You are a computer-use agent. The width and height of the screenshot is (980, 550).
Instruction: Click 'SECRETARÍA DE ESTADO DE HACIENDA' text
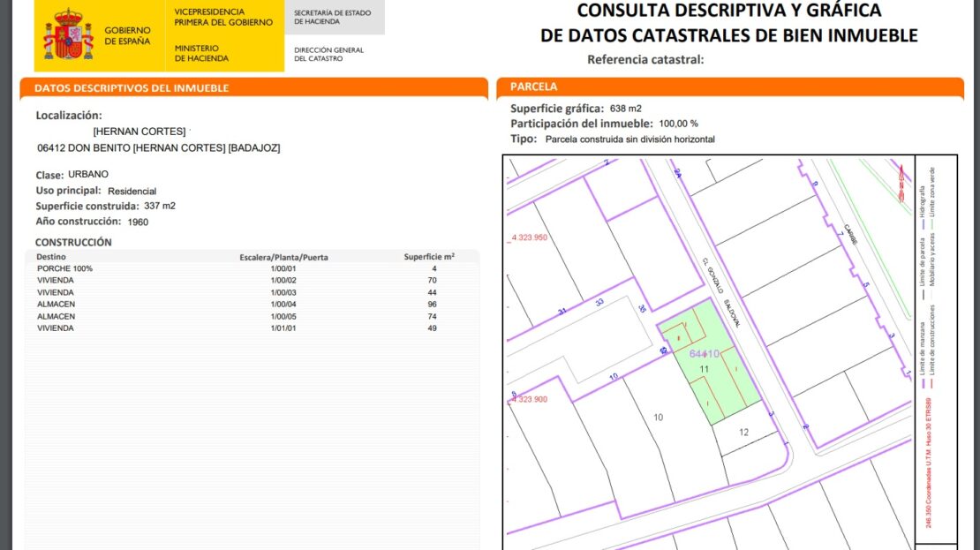[x=333, y=17]
